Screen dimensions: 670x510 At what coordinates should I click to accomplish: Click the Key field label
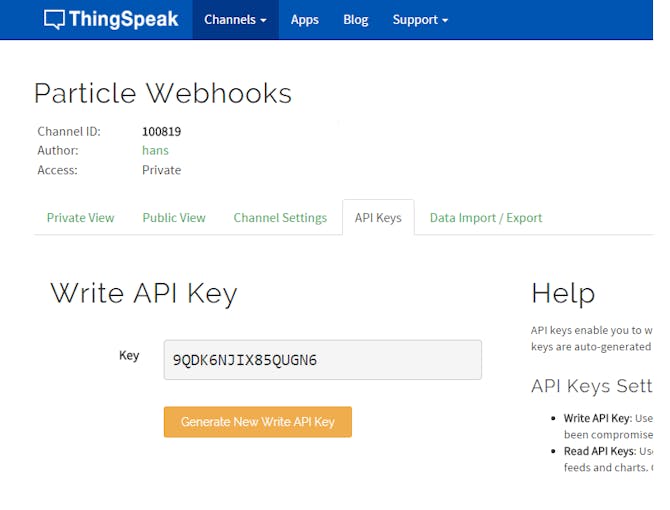[x=129, y=356]
